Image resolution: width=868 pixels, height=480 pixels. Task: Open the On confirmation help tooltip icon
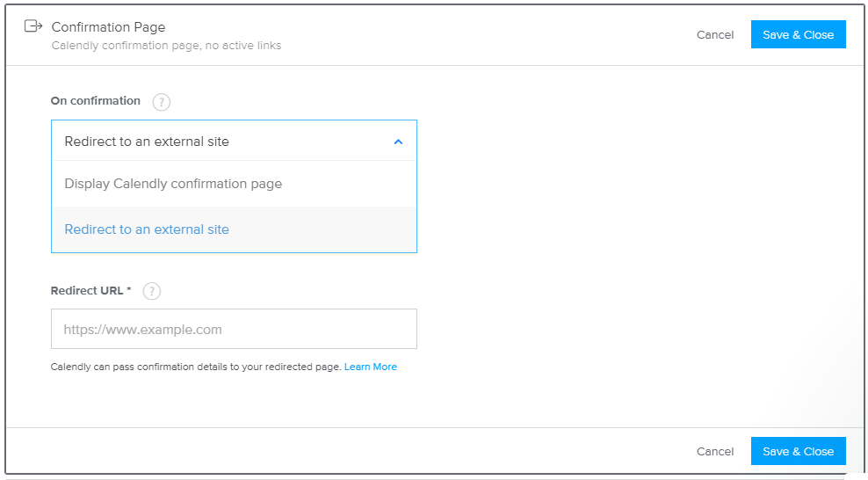point(161,102)
